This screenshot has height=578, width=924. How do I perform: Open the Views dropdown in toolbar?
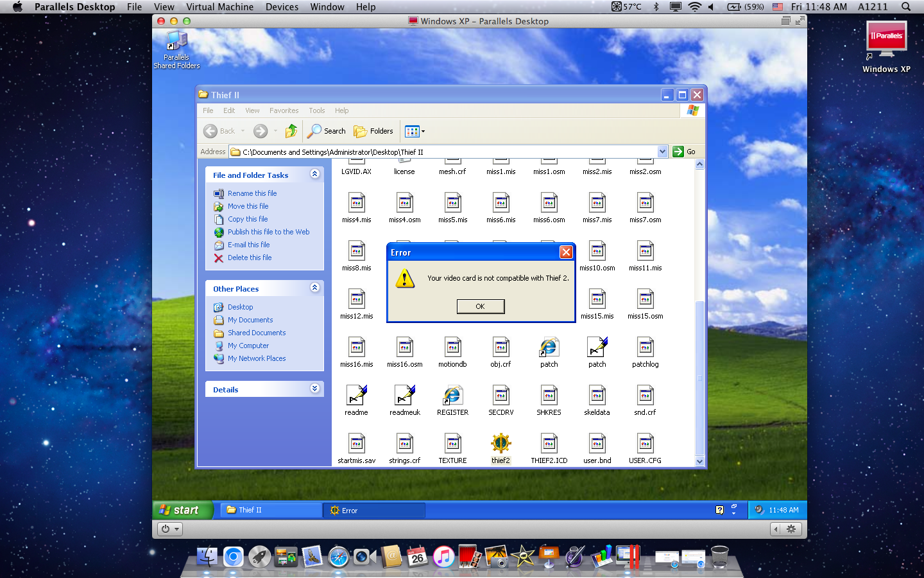coord(415,131)
